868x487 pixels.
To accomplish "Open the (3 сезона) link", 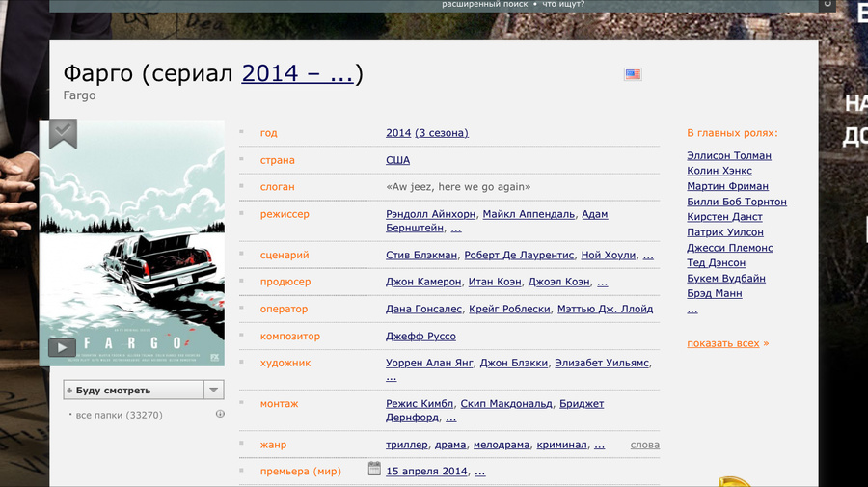I will click(x=442, y=133).
